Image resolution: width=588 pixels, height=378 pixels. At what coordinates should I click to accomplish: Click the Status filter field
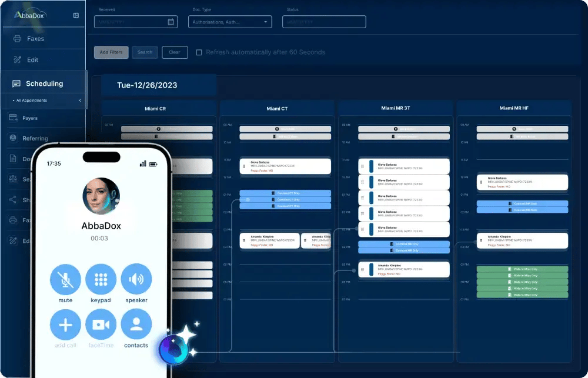[x=324, y=22]
